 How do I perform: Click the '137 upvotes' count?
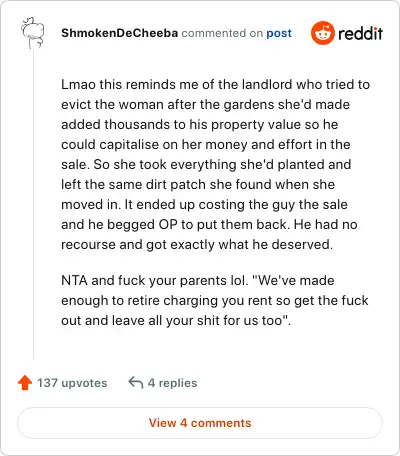click(x=72, y=383)
